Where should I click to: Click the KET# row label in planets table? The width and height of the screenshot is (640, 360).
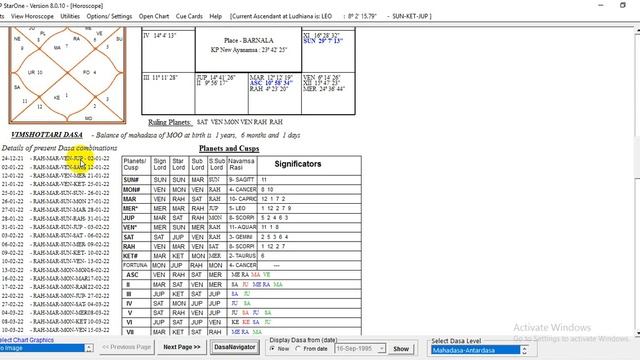point(130,256)
